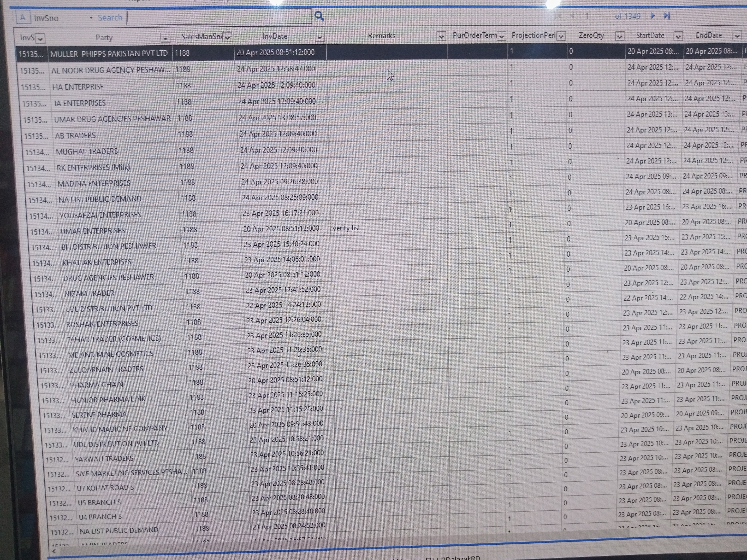Go to the previous page arrow
The image size is (747, 560).
tap(572, 16)
